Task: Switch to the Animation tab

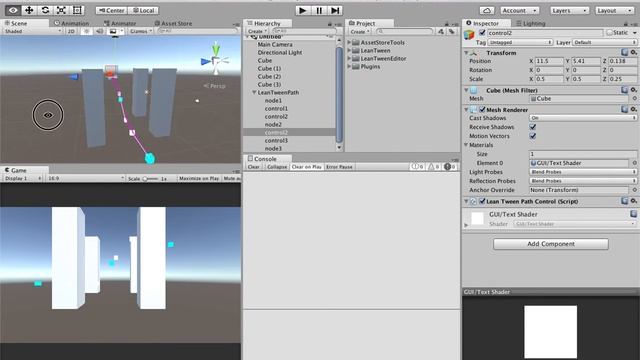Action: pos(71,23)
